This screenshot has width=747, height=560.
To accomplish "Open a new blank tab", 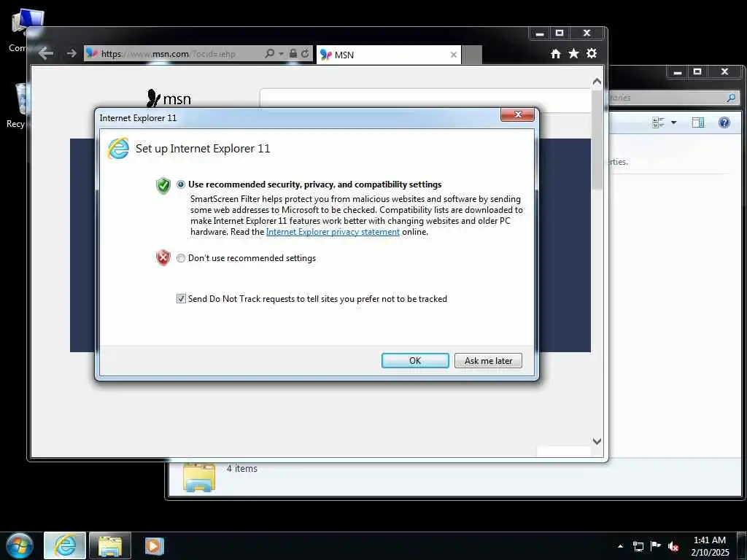I will (x=472, y=55).
